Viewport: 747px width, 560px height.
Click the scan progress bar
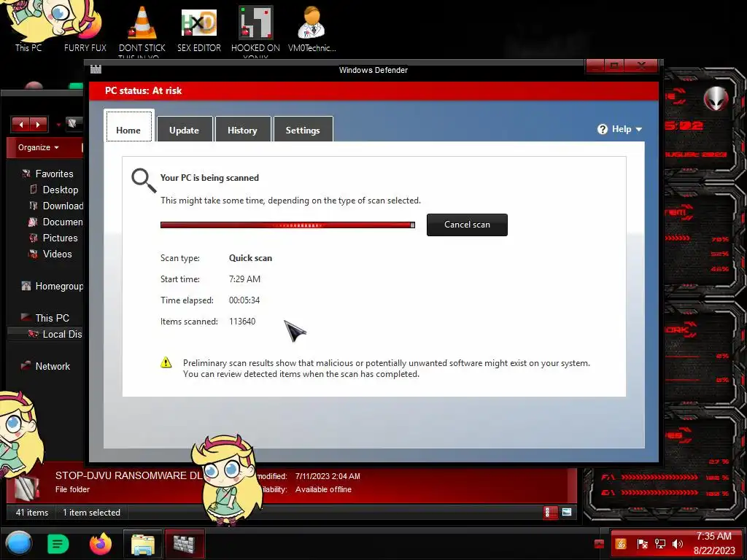click(x=287, y=225)
